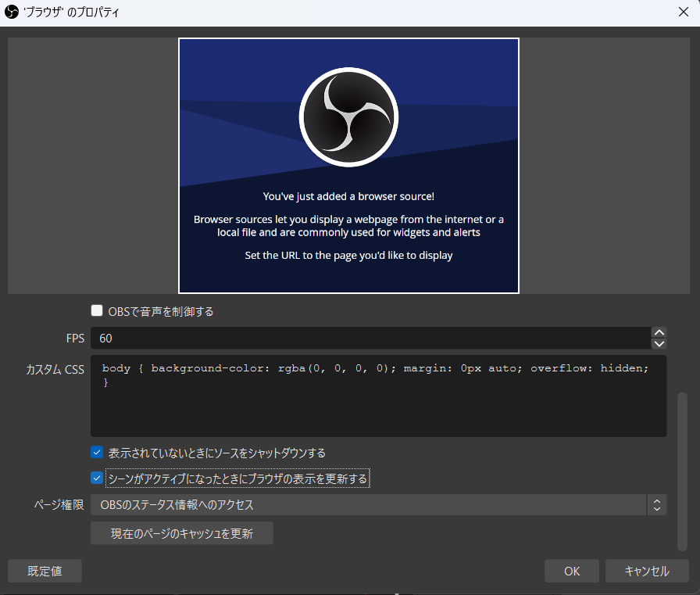Decrease FPS with the down arrow
Viewport: 700px width, 595px height.
tap(659, 343)
